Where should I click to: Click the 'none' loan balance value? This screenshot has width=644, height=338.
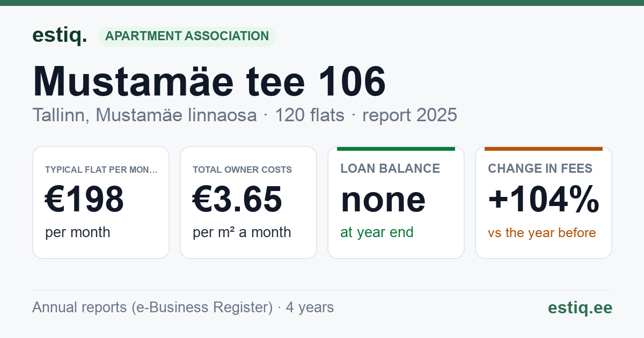click(383, 200)
